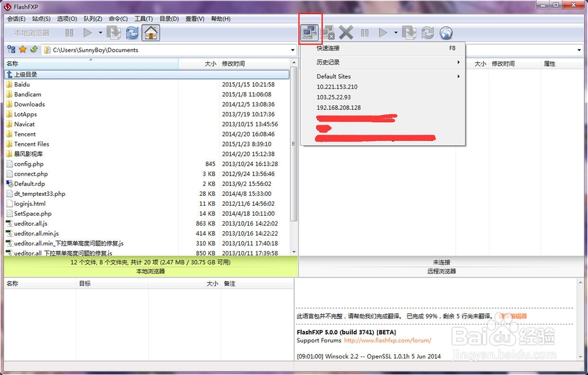Choose site 103.25.22.93
The width and height of the screenshot is (588, 375).
pyautogui.click(x=383, y=97)
